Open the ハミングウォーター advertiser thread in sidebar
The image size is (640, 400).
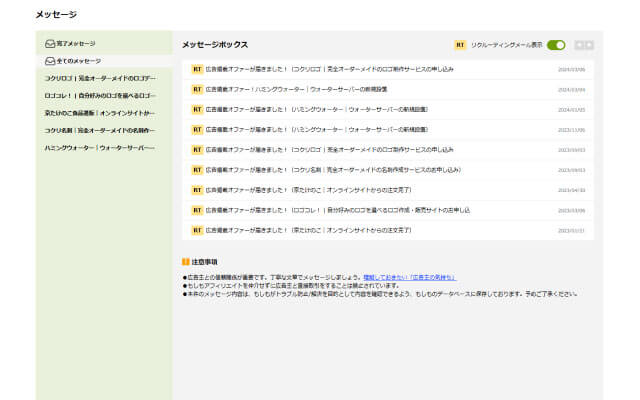[100, 148]
